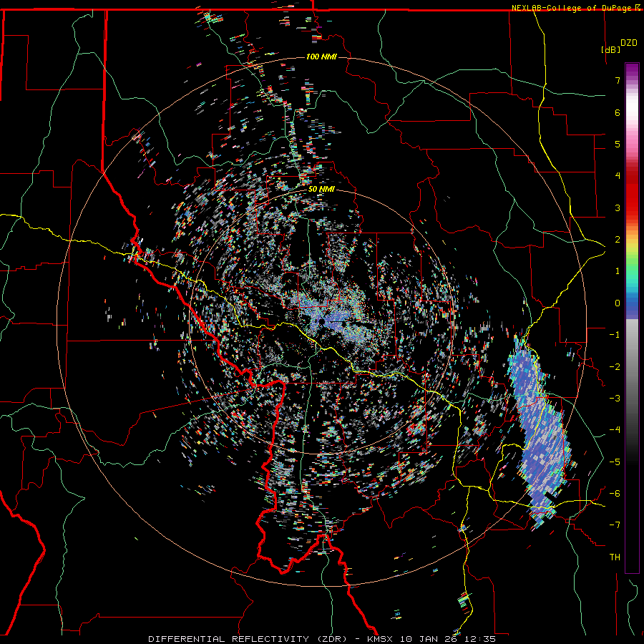Click the 2 value on color scale

pyautogui.click(x=618, y=240)
